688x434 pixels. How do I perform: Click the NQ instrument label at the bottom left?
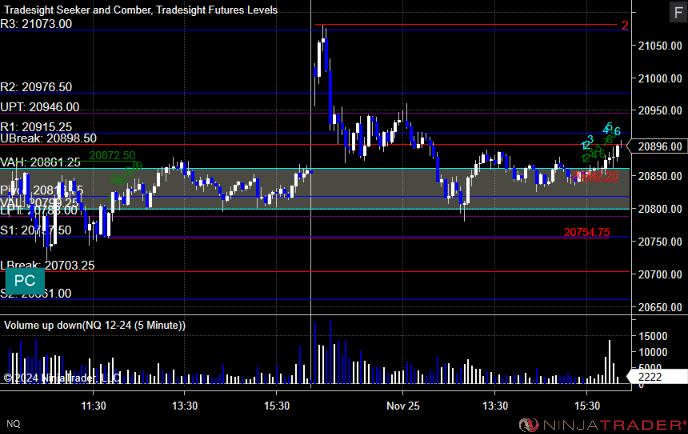(x=13, y=423)
